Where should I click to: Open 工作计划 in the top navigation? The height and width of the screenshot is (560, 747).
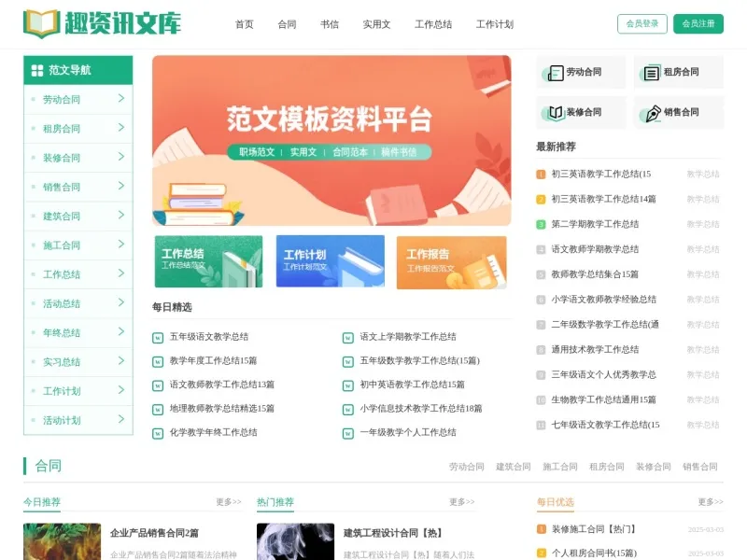495,24
